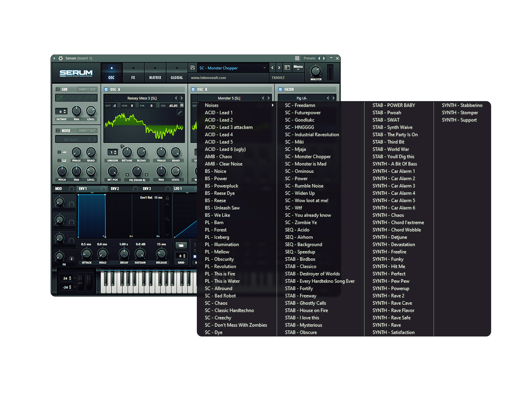
Task: Click the magnifier zoom icon in the envelope panel
Action: (168, 219)
